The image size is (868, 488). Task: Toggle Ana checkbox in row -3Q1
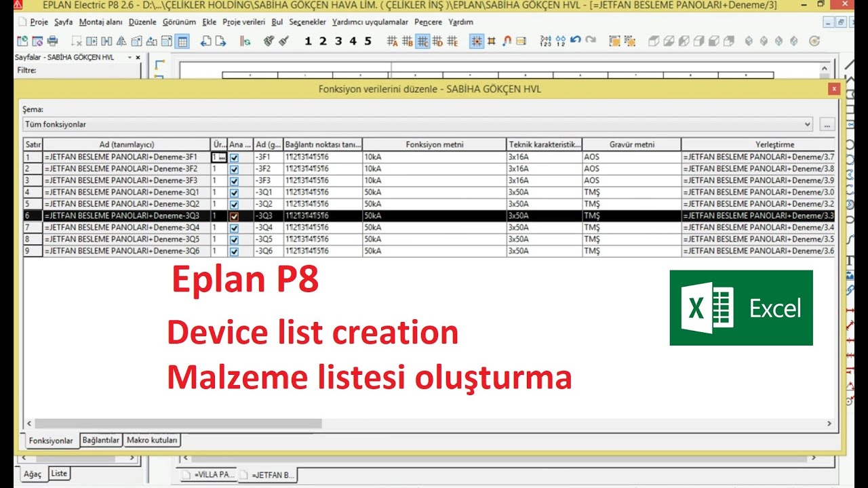(x=234, y=192)
